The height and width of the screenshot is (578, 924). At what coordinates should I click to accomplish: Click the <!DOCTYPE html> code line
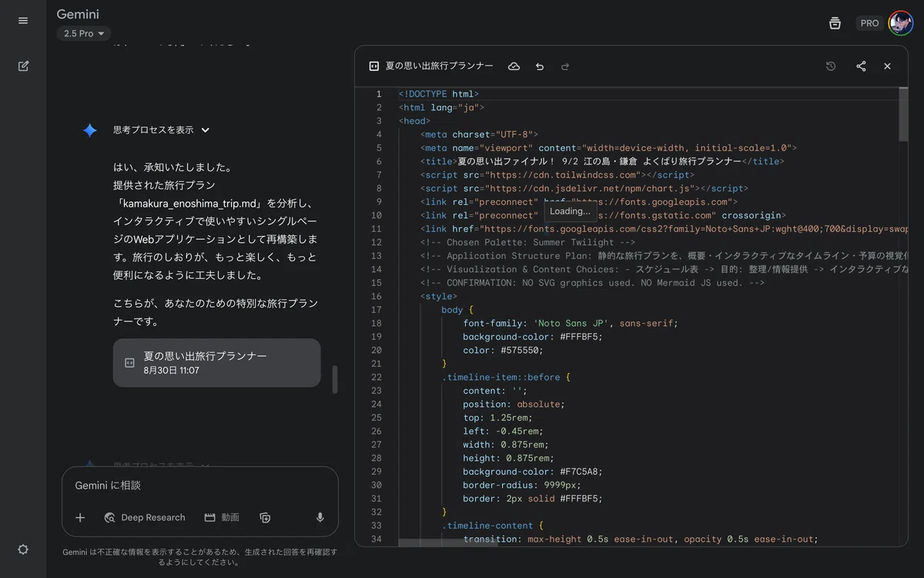pos(439,94)
